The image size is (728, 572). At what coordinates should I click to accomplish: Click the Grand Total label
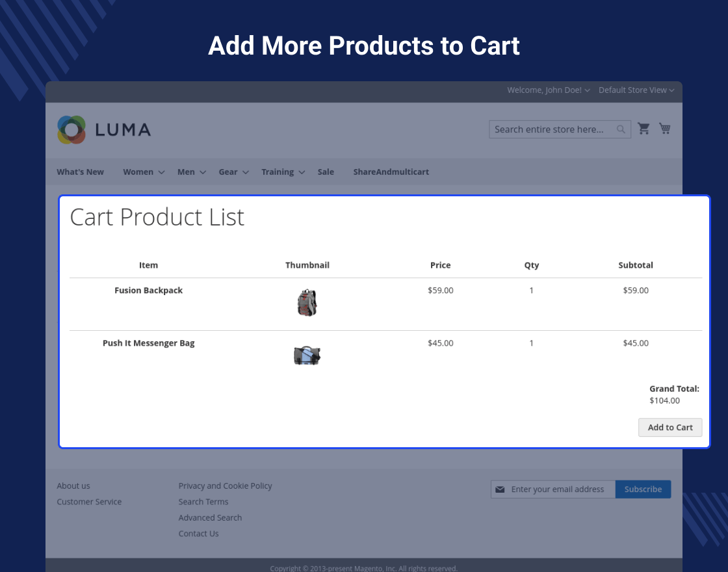tap(674, 389)
